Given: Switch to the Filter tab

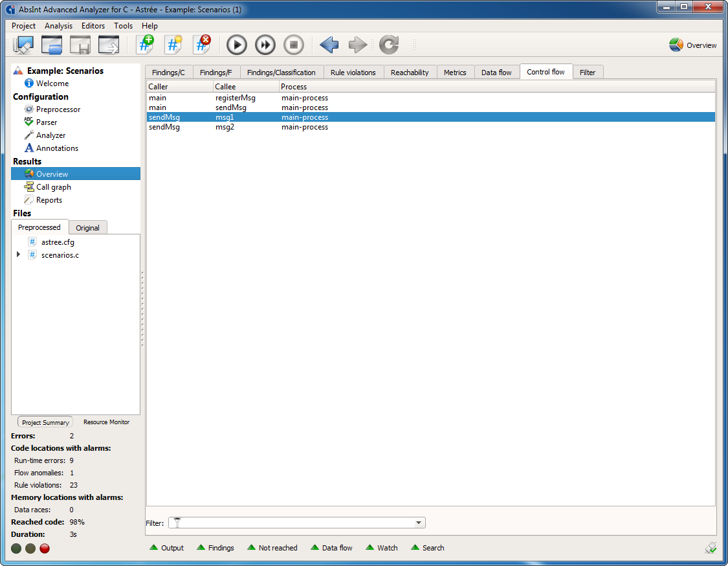Looking at the screenshot, I should (x=588, y=73).
